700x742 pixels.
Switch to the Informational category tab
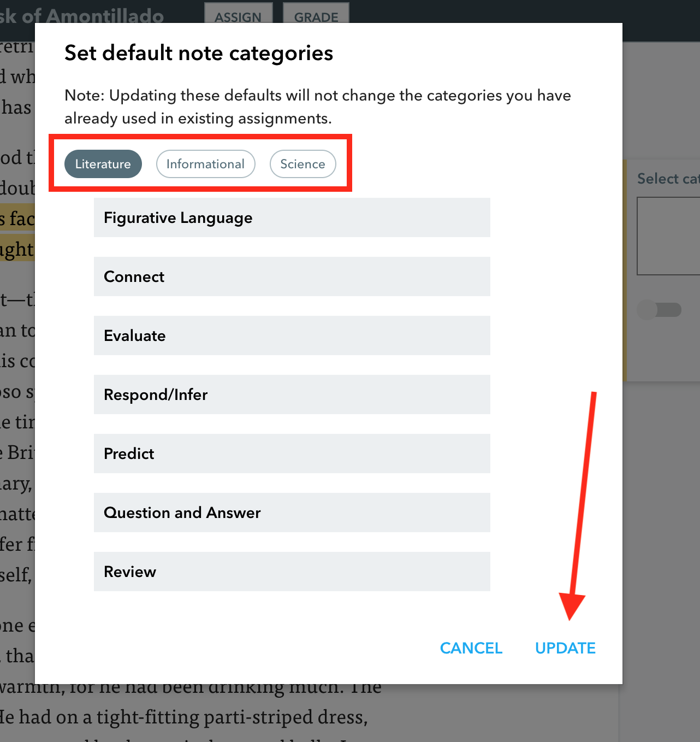[205, 164]
